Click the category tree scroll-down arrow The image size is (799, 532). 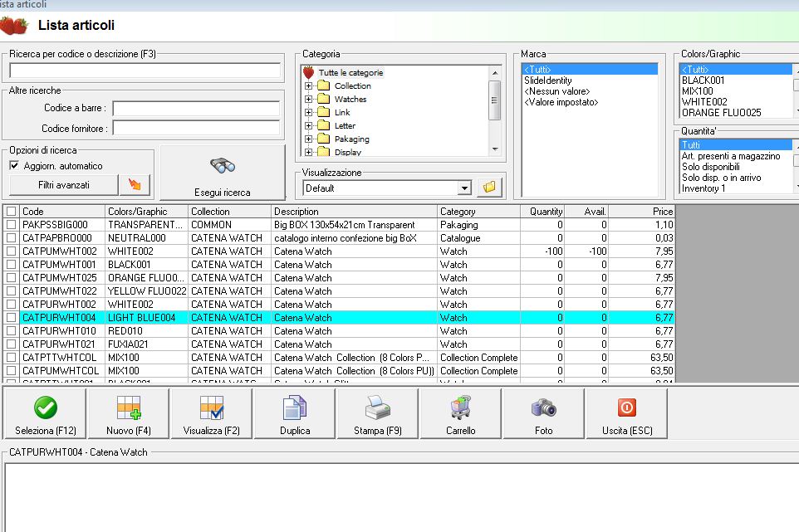pos(495,149)
